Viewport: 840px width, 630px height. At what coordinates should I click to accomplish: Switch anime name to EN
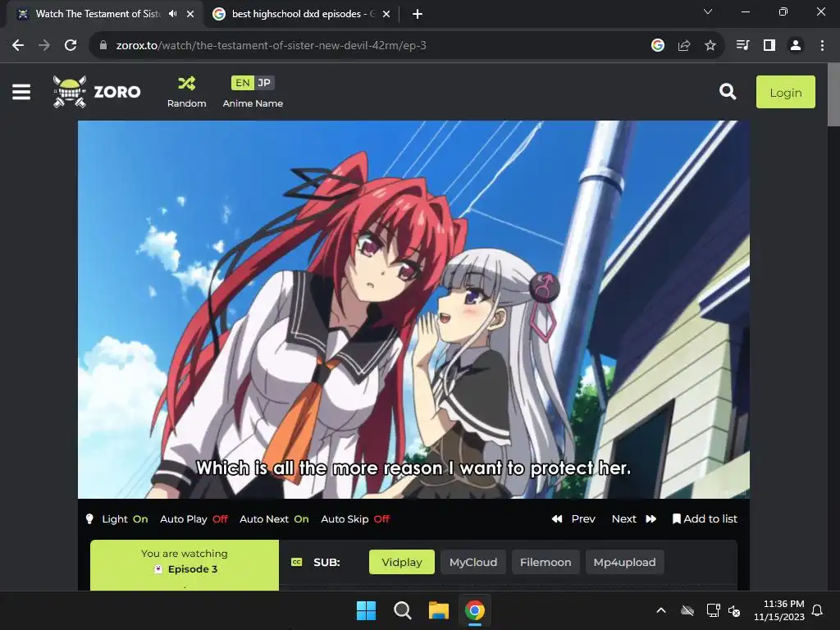242,83
